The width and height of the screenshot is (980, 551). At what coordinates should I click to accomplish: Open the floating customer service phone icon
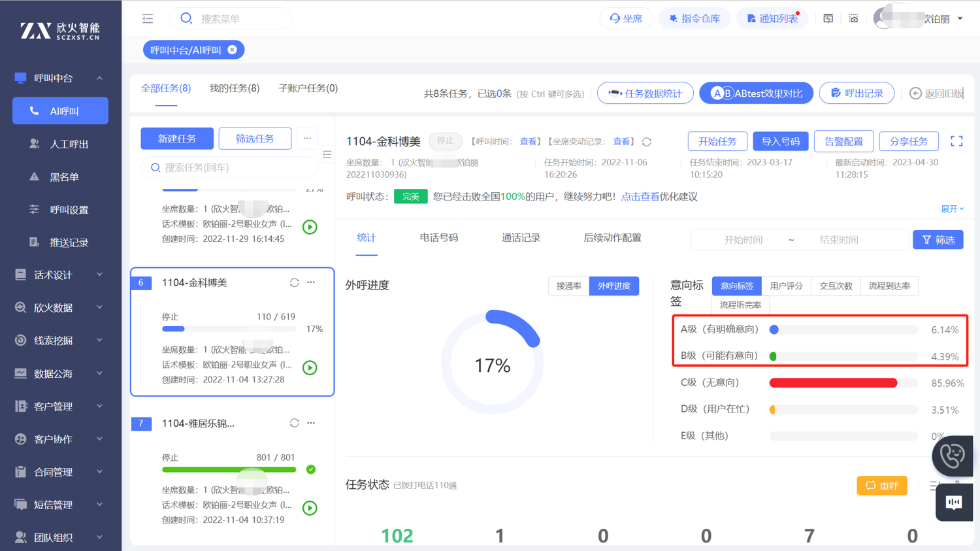tap(952, 456)
